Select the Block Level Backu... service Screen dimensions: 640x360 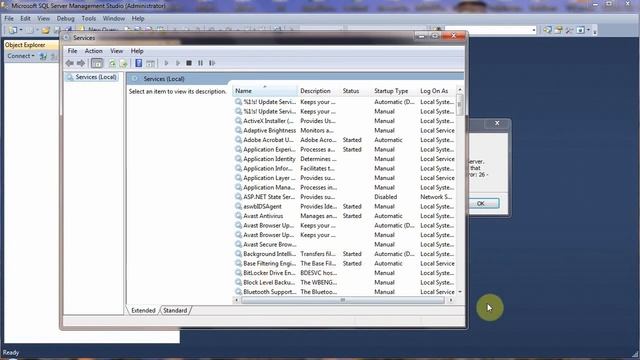[345, 282]
